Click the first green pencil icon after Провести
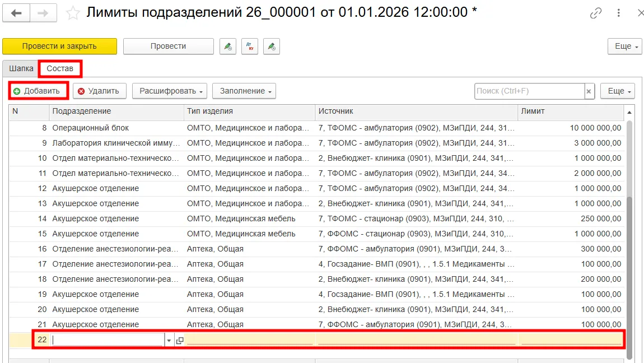The image size is (644, 363). (x=228, y=46)
